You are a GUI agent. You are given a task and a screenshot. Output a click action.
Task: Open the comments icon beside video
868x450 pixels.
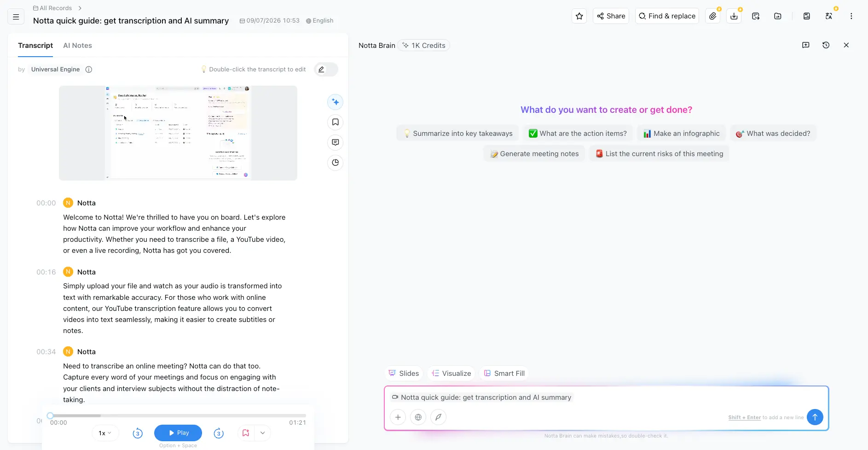pyautogui.click(x=335, y=142)
